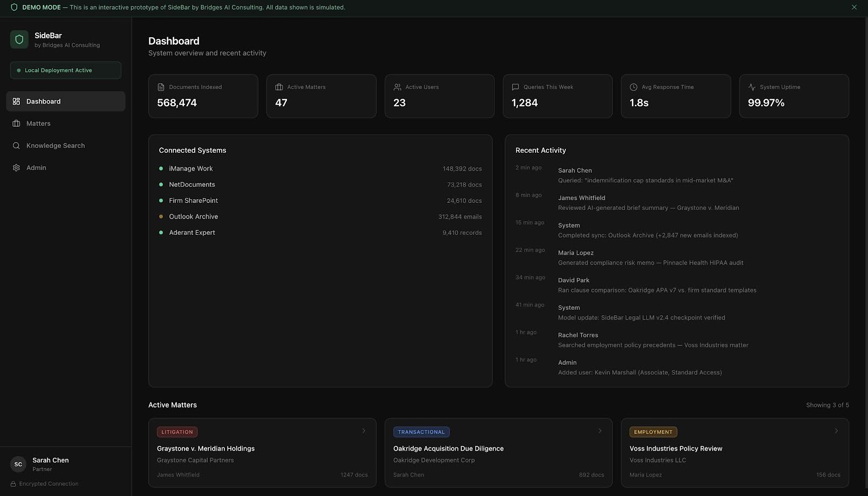Click the System Uptime pulse icon
Viewport: 868px width, 496px height.
[751, 87]
